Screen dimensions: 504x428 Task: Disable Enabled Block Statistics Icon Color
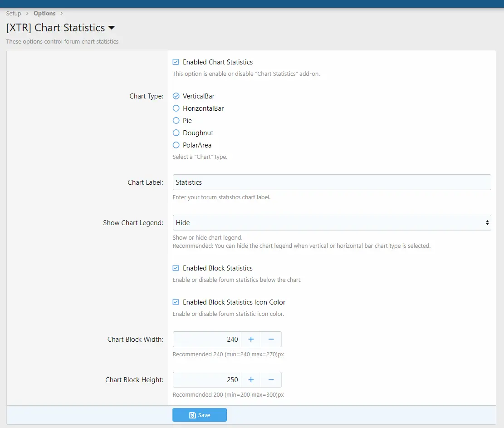point(176,302)
